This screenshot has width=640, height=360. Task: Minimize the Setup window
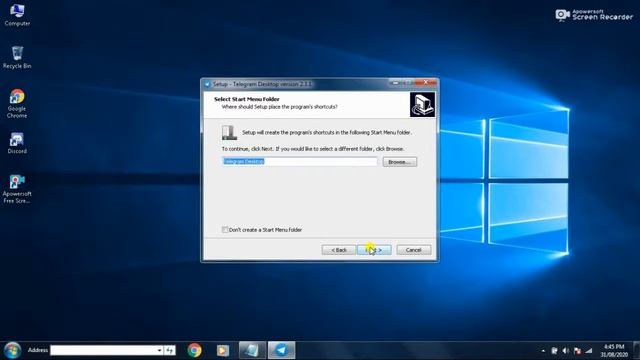point(395,82)
